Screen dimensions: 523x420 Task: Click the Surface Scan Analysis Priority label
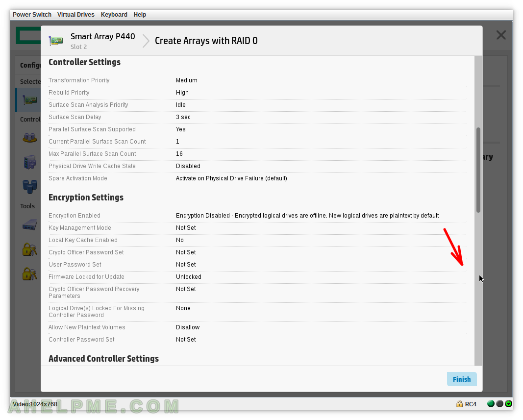pyautogui.click(x=88, y=105)
